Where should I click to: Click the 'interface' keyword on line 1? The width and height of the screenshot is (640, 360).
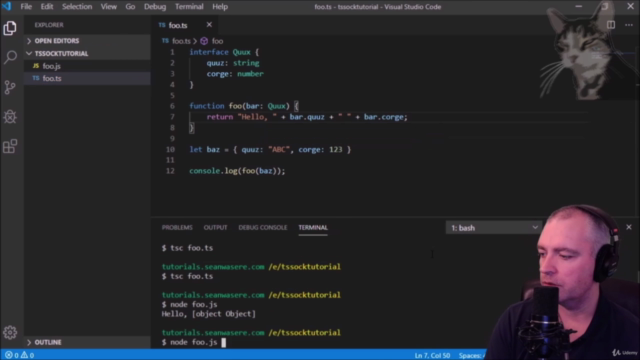209,52
